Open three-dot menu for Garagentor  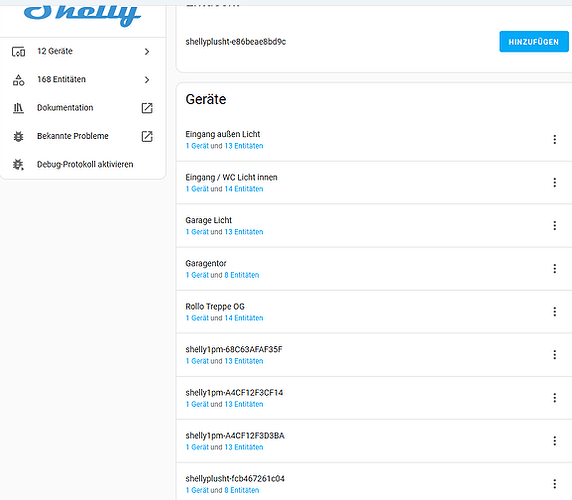click(x=554, y=269)
